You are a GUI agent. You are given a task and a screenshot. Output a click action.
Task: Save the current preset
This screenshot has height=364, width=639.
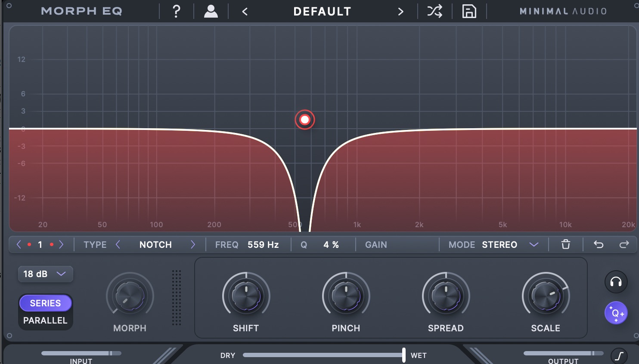[469, 11]
